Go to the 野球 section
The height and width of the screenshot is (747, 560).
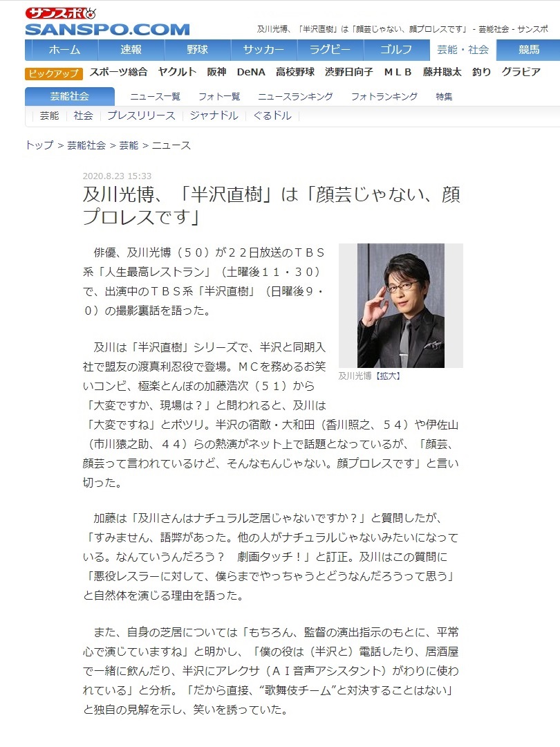(x=197, y=50)
